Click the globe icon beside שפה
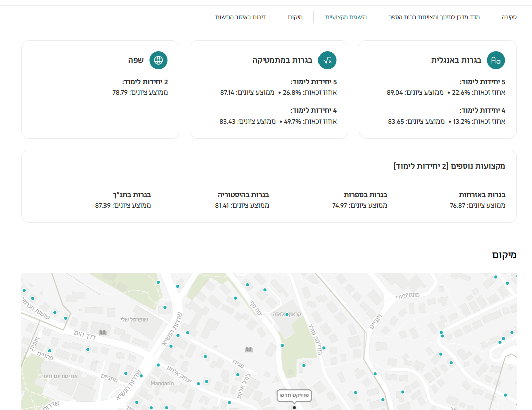Image resolution: width=532 pixels, height=410 pixels. (158, 60)
